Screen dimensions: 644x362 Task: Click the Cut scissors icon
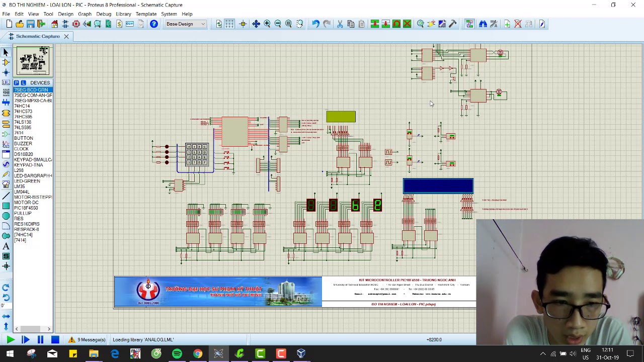click(x=340, y=24)
